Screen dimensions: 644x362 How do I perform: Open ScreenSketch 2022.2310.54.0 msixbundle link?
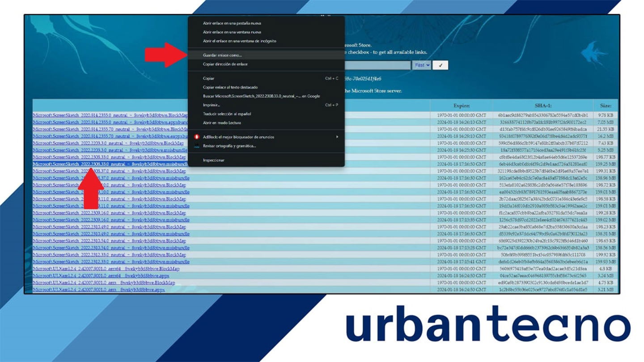coord(111,248)
